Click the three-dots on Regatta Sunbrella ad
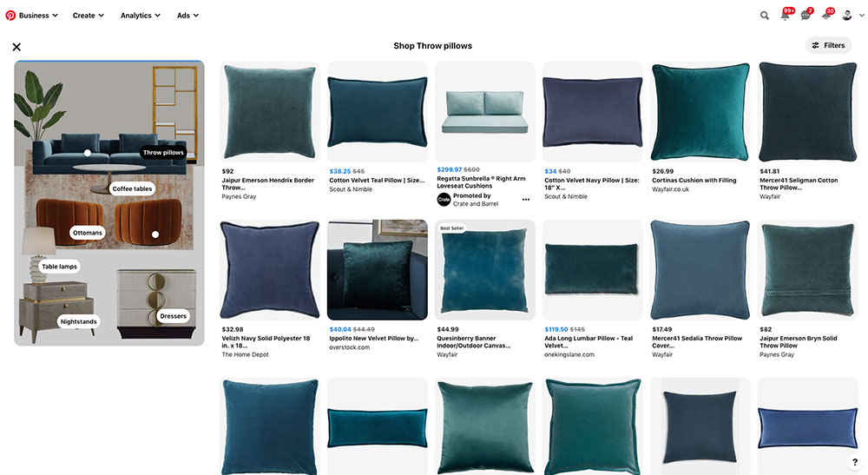 (526, 200)
